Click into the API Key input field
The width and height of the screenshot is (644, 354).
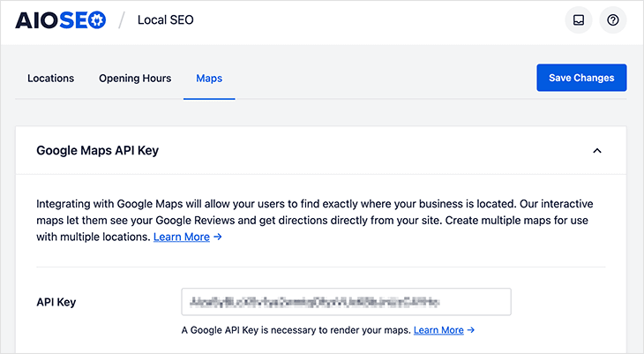(346, 302)
